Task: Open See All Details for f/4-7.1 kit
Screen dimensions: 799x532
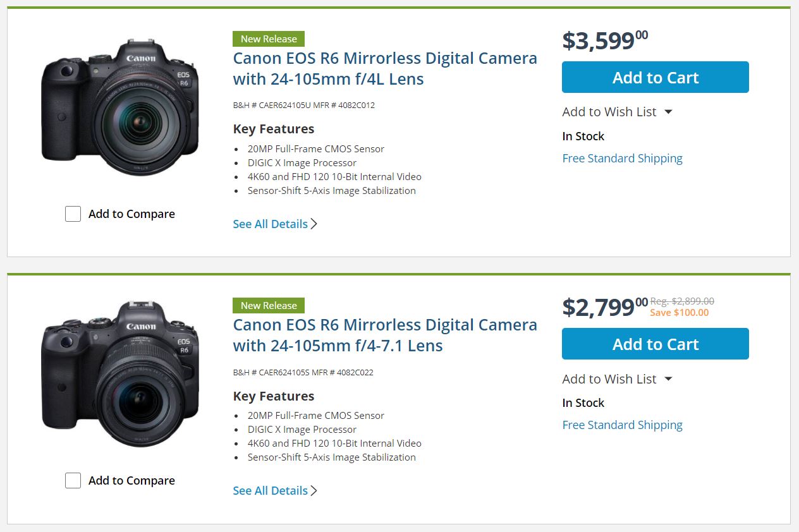Action: click(274, 490)
